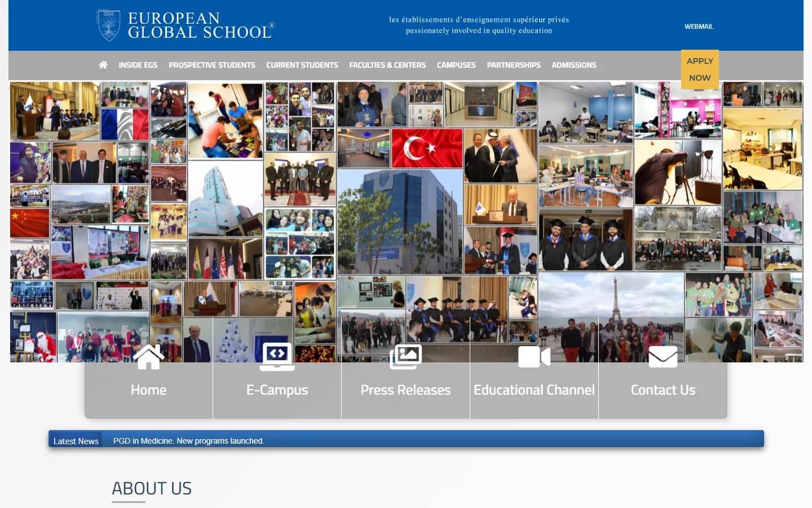Open the Prospective Students menu
The width and height of the screenshot is (812, 508).
212,65
